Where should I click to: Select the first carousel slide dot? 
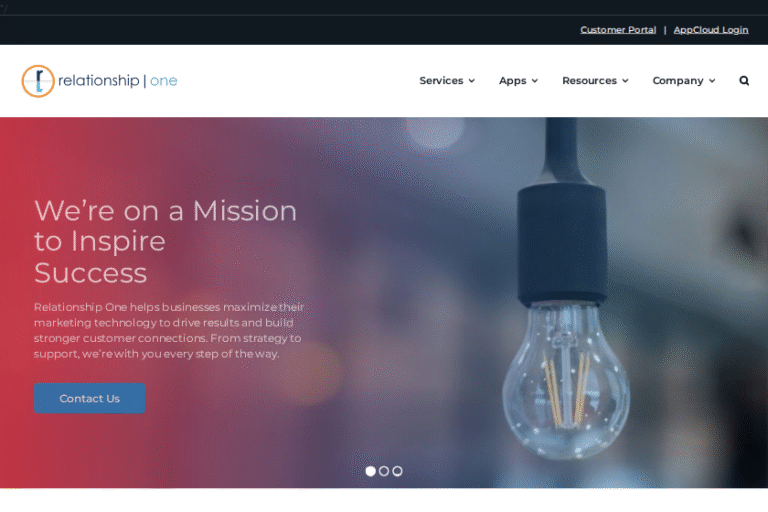(371, 471)
